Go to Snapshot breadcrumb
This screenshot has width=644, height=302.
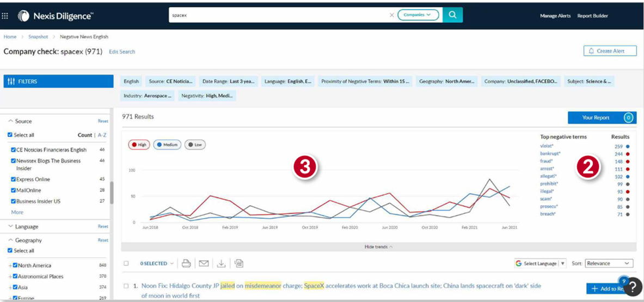tap(38, 36)
